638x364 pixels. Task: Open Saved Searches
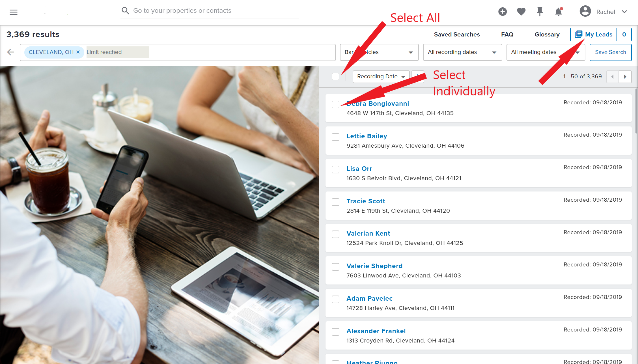(x=457, y=35)
